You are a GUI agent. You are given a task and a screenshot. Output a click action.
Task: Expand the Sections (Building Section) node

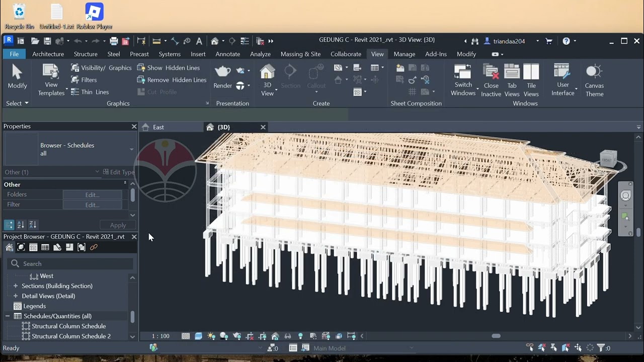(x=15, y=286)
